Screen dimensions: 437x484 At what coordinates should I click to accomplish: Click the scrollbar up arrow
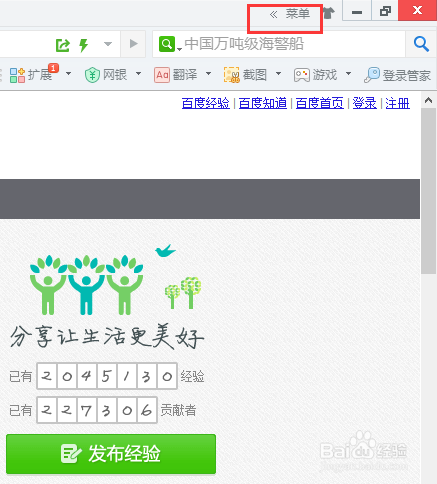point(428,100)
